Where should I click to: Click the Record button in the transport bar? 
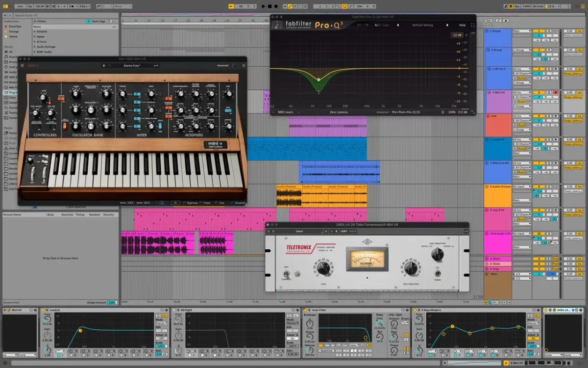coord(276,6)
